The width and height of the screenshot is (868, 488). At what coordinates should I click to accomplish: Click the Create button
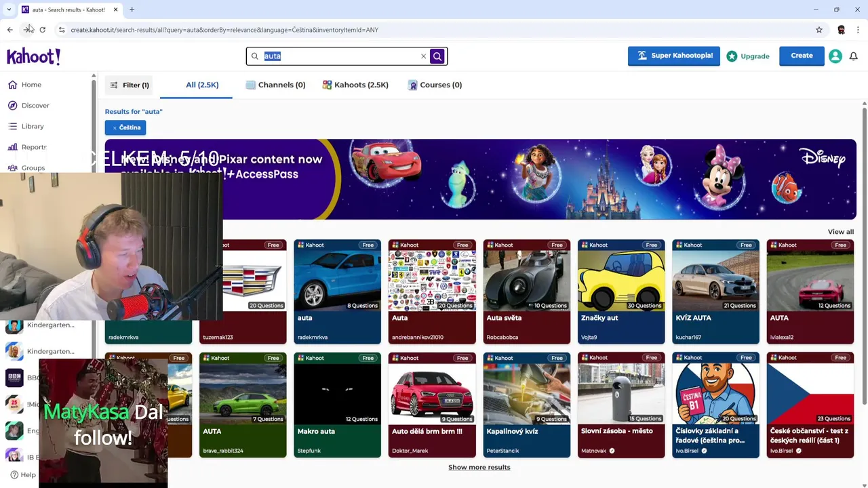click(x=802, y=56)
